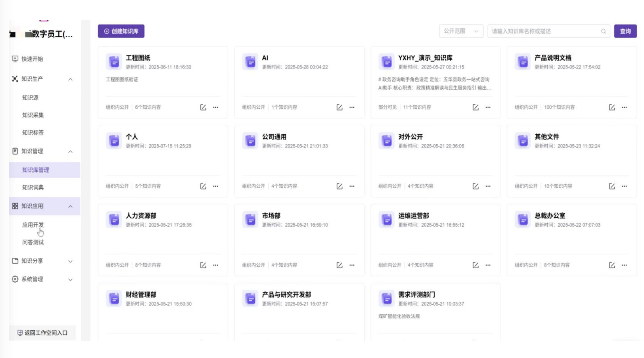The width and height of the screenshot is (644, 358).
Task: Open the 公开范围 dropdown
Action: 461,31
